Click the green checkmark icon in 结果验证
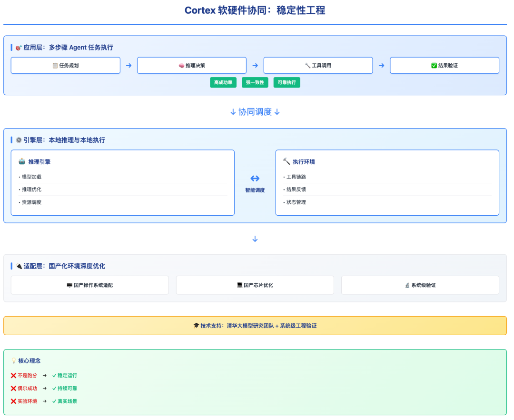514x420 pixels. tap(434, 66)
